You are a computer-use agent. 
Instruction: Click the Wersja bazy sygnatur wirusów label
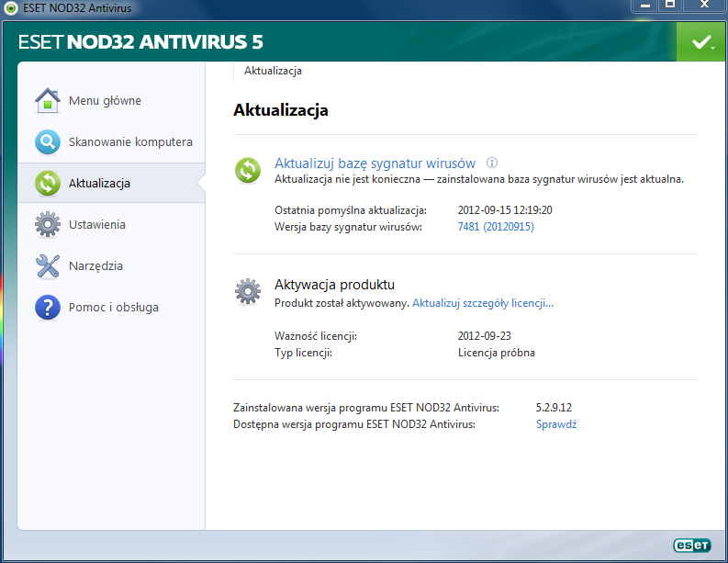click(x=348, y=227)
